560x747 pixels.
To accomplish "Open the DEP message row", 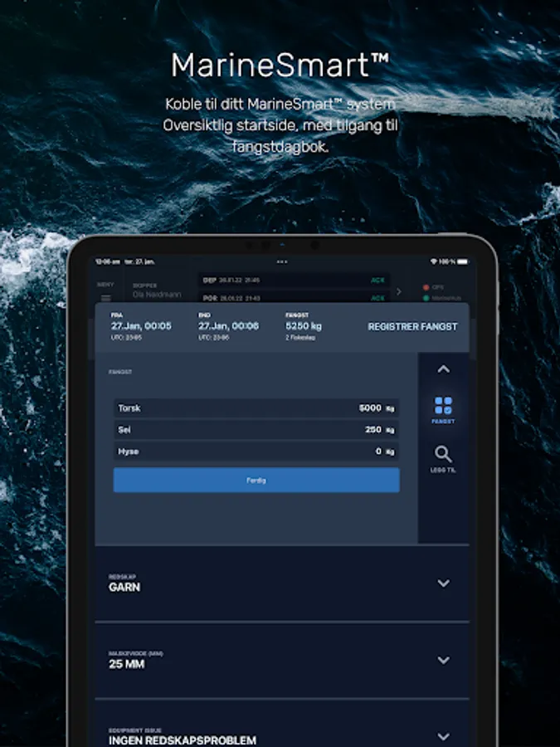I will (x=295, y=281).
